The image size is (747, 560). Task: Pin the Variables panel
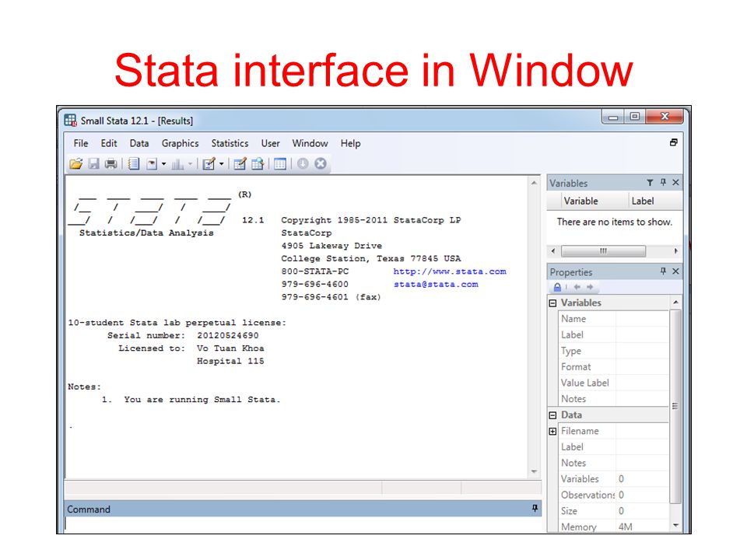[x=663, y=182]
